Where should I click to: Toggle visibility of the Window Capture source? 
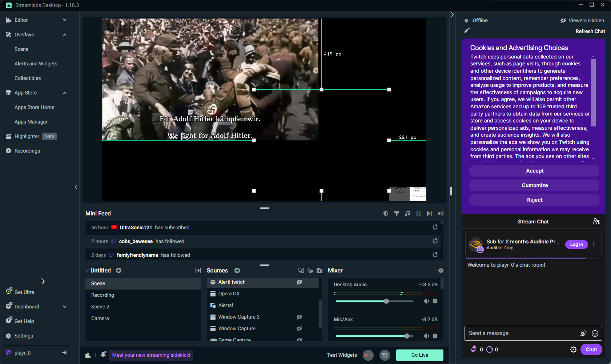(299, 328)
